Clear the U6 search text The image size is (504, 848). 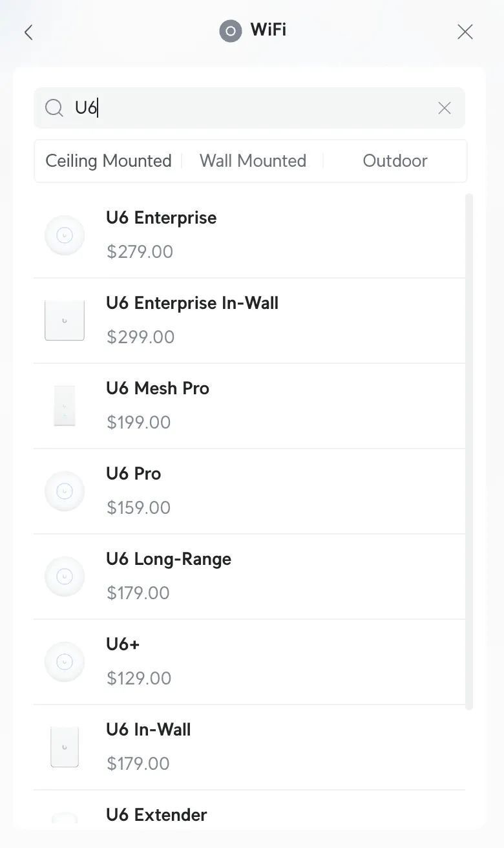point(445,108)
